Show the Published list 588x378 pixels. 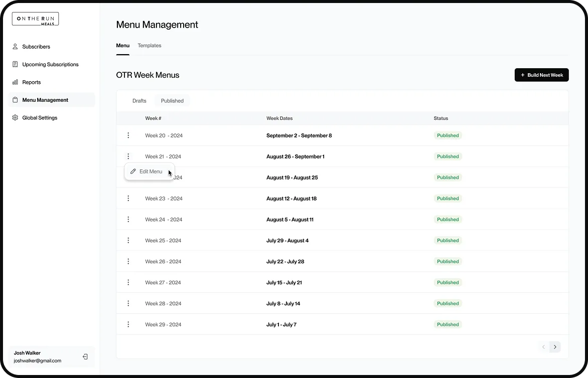(x=172, y=101)
